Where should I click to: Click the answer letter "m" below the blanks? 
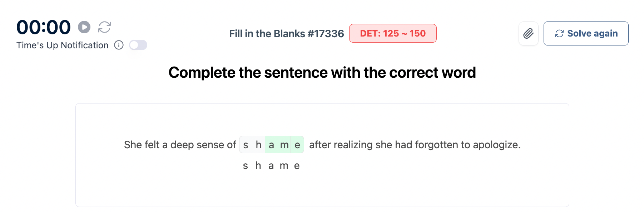point(284,166)
